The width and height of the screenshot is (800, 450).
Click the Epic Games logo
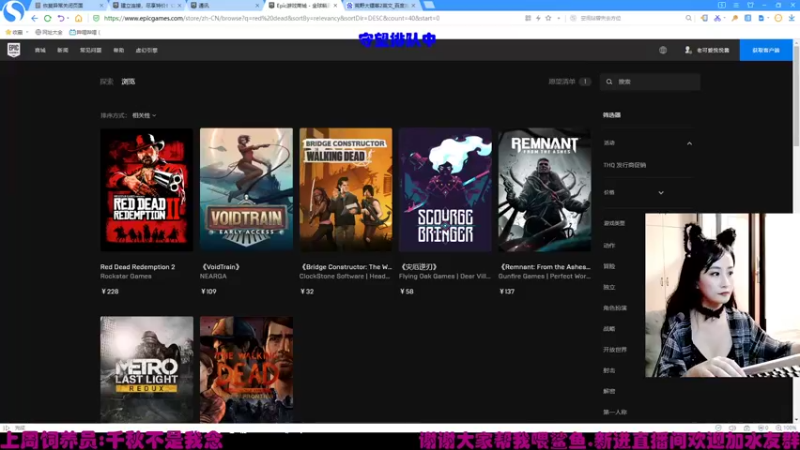[x=14, y=50]
